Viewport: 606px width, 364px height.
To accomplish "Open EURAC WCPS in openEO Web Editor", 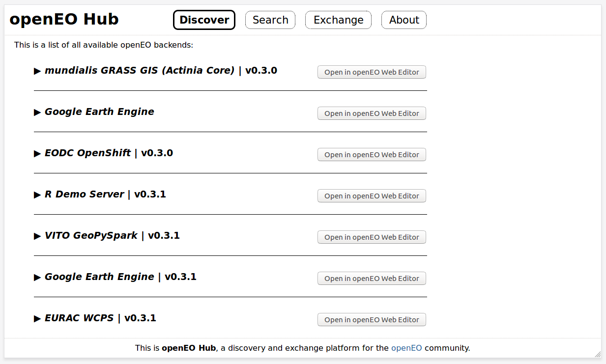I will 372,319.
